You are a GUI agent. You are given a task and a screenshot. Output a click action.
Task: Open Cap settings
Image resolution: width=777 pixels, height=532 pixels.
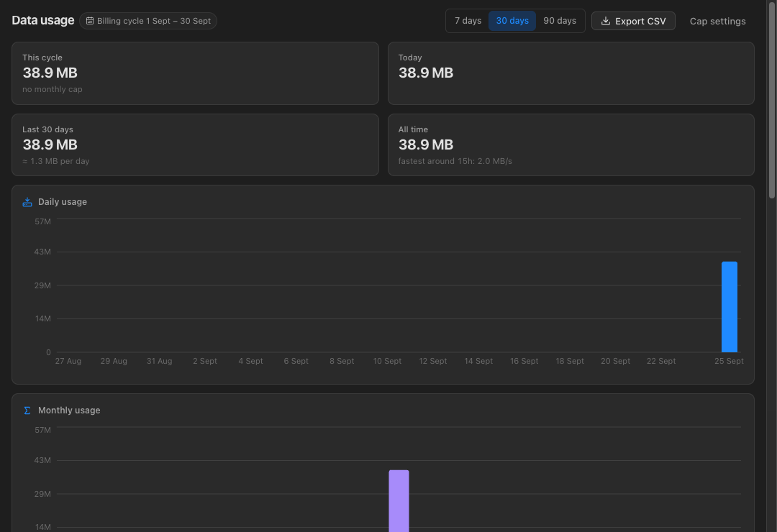(x=717, y=22)
